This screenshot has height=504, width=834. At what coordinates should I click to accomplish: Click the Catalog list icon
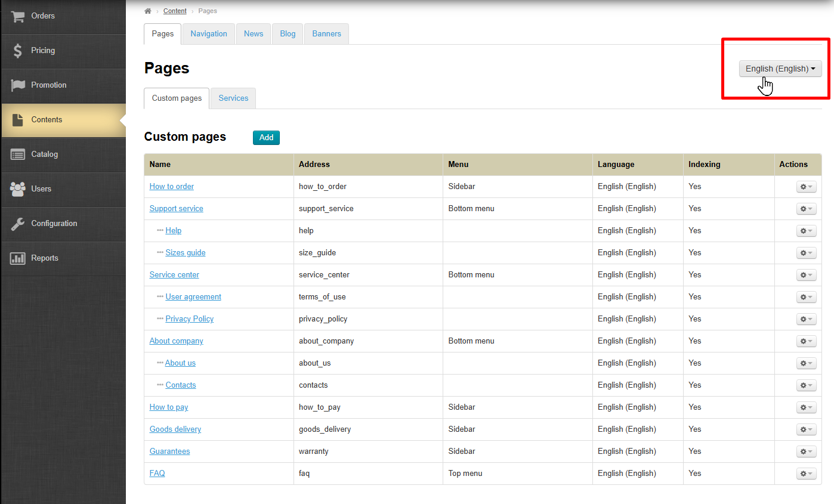click(18, 154)
